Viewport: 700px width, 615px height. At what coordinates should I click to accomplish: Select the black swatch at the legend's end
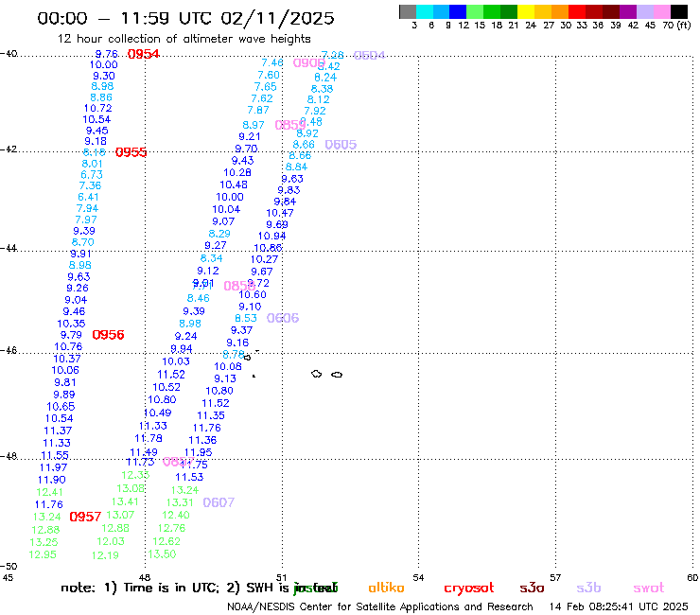tap(679, 11)
